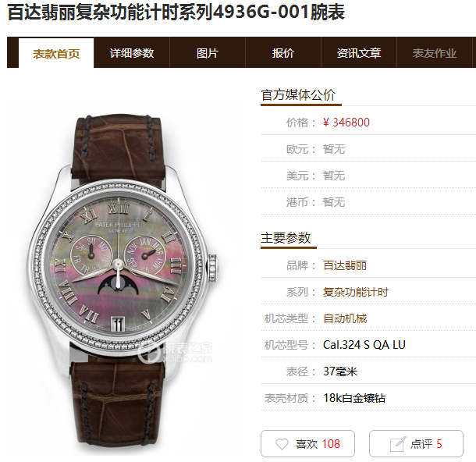
Task: Click the heart icon beside 喜欢
Action: point(282,444)
